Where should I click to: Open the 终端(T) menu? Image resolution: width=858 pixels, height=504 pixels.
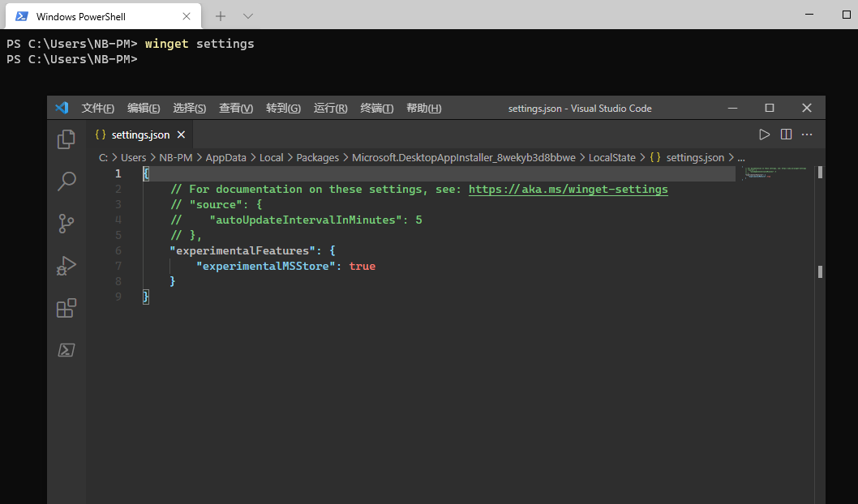coord(376,109)
